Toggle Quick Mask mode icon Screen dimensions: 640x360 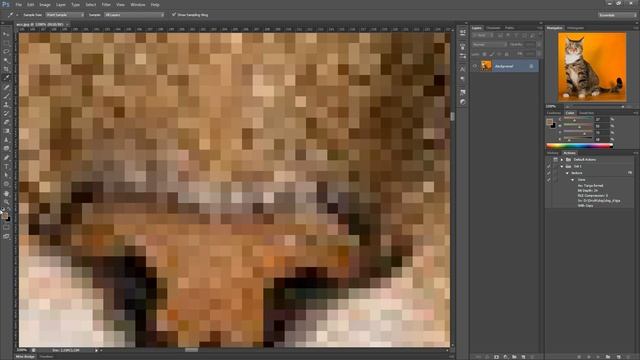[x=6, y=227]
